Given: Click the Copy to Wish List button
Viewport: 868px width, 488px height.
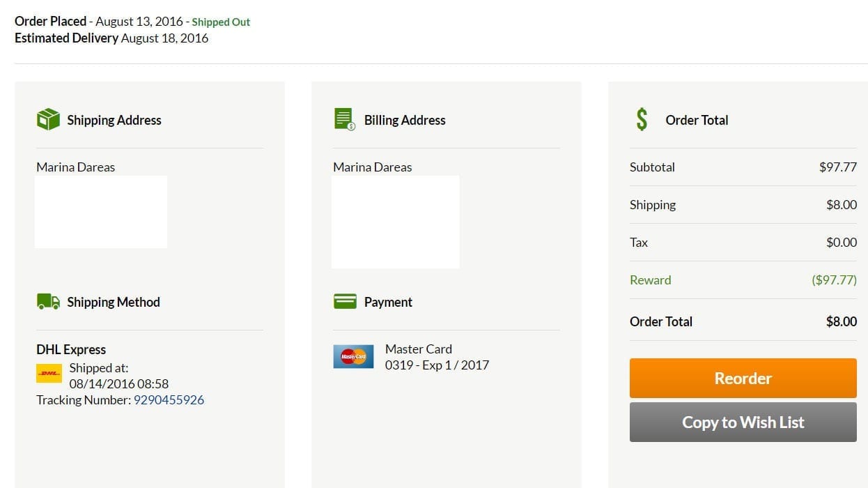Looking at the screenshot, I should click(743, 422).
